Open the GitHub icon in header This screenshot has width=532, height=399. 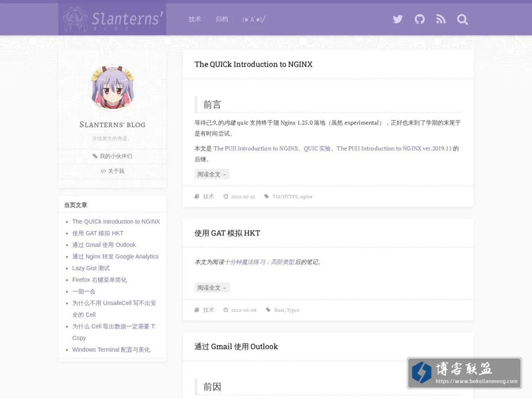click(419, 19)
